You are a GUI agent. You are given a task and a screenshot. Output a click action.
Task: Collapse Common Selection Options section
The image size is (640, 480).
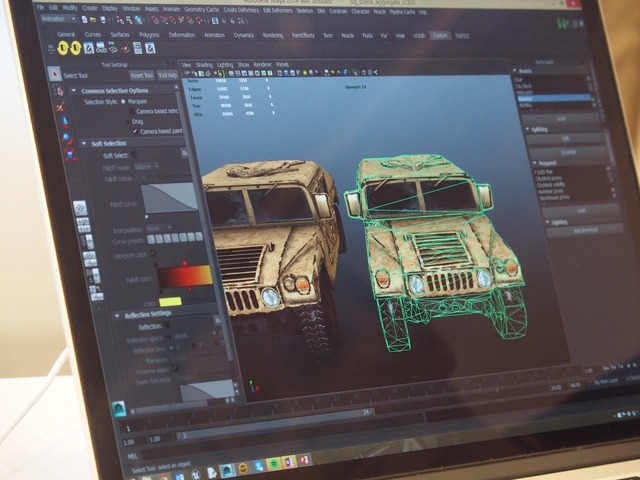[x=74, y=90]
